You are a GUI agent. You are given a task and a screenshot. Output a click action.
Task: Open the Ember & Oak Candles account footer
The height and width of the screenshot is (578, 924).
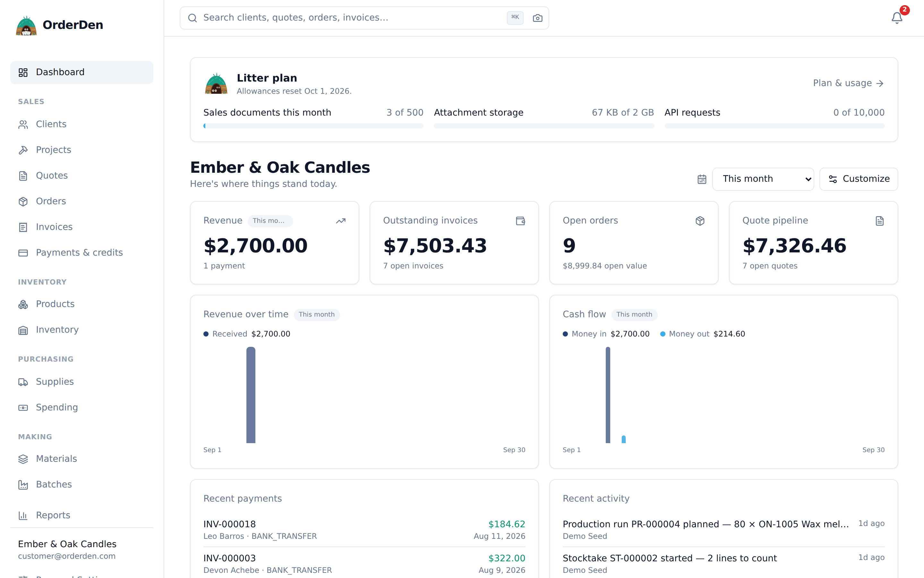tap(82, 550)
